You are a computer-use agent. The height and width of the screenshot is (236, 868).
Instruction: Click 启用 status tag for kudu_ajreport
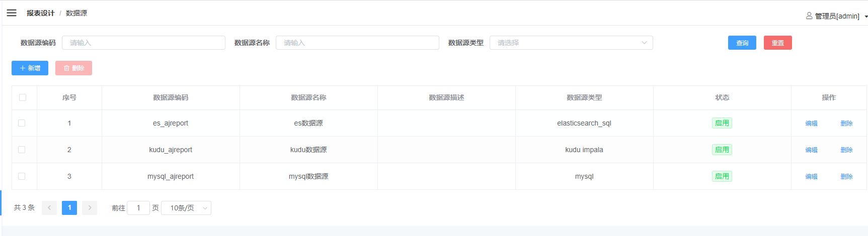722,150
